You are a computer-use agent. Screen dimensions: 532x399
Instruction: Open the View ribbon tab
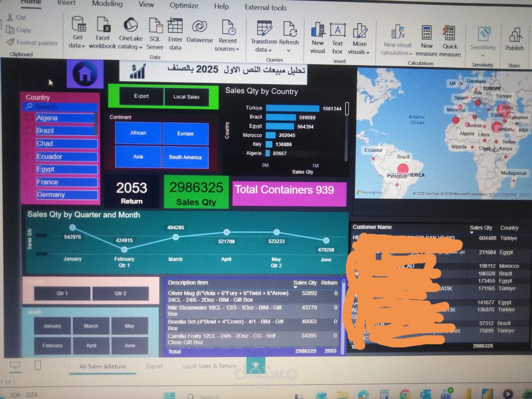[146, 4]
